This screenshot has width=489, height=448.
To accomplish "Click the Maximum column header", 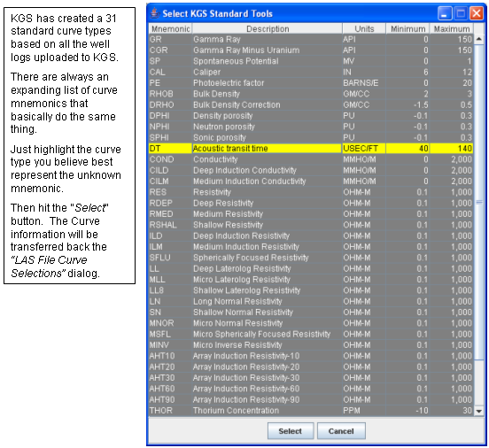I will point(452,29).
